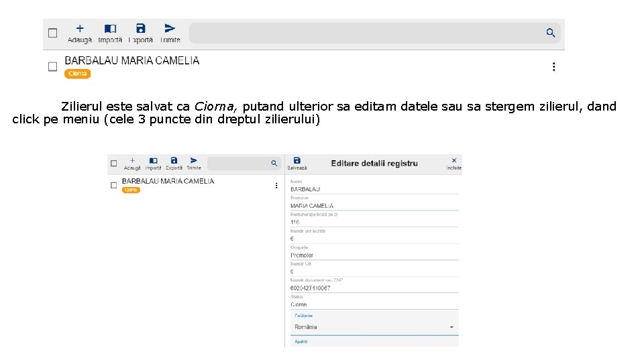Click Trimite send icon in top toolbar
Screen dimensions: 644x362
pyautogui.click(x=170, y=28)
